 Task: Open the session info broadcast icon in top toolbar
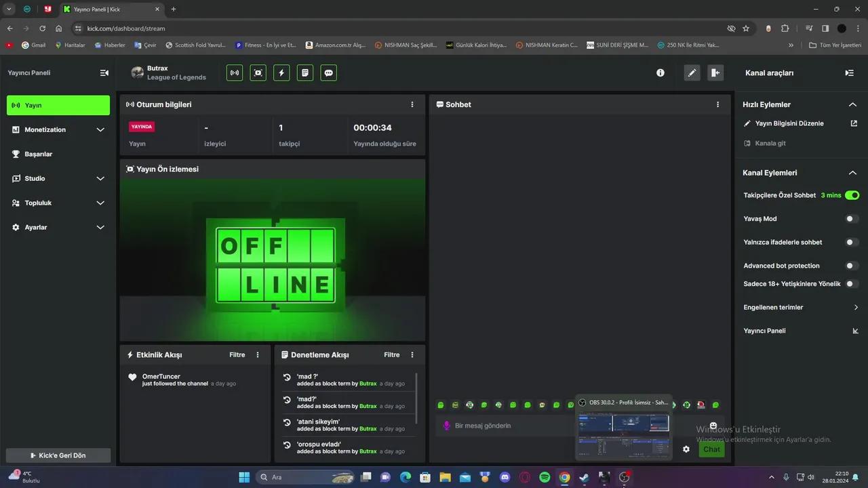(x=235, y=73)
